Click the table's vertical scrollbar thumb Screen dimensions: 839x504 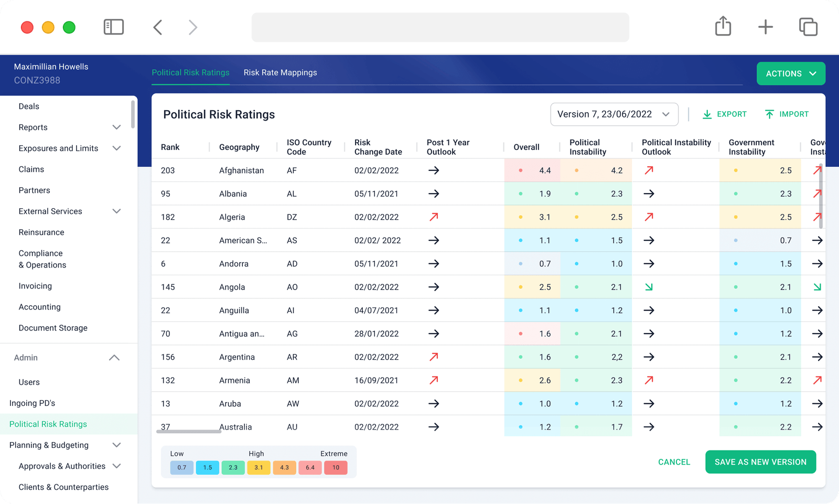(x=821, y=197)
